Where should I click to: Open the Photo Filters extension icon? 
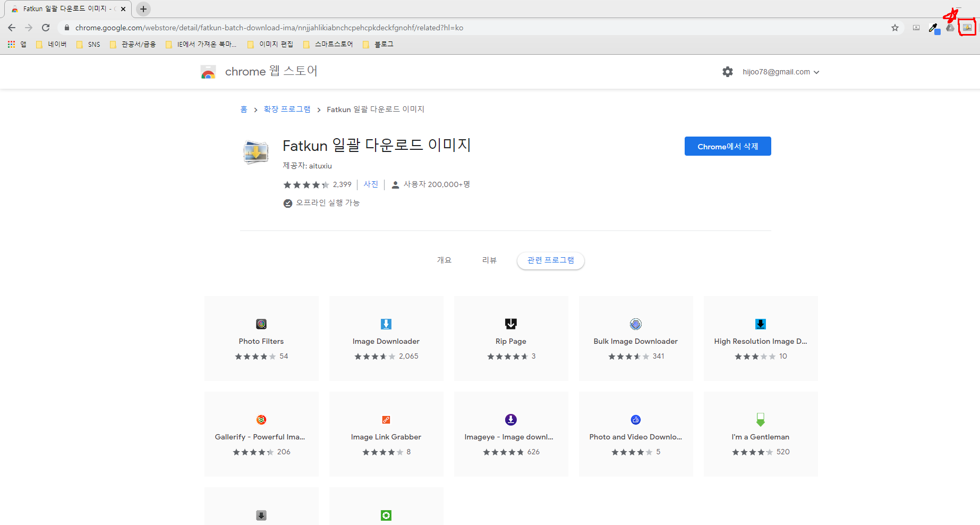click(x=261, y=324)
